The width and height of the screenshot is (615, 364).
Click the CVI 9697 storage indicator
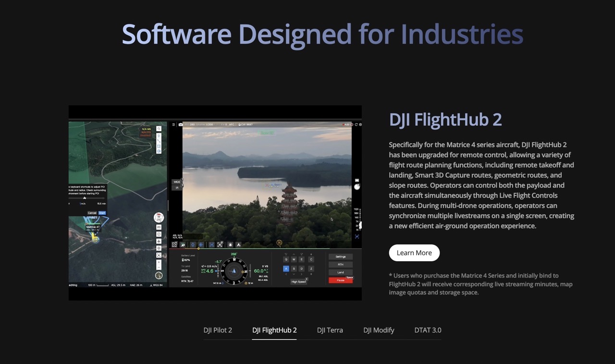click(246, 124)
